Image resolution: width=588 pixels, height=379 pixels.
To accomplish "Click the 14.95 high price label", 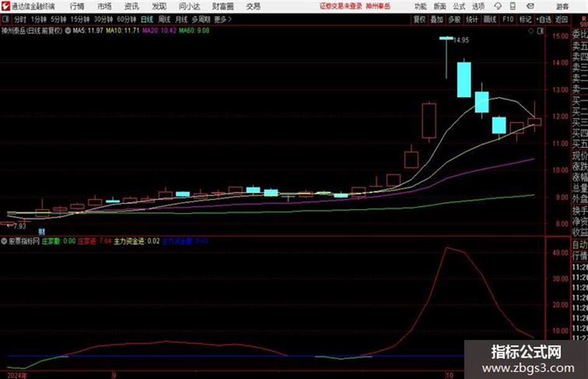I will (461, 40).
